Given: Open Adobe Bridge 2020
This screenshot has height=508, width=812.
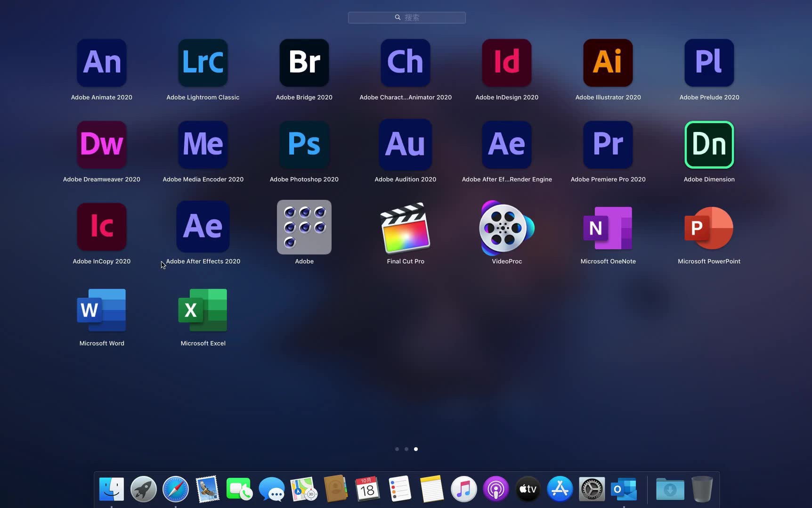Looking at the screenshot, I should point(304,63).
